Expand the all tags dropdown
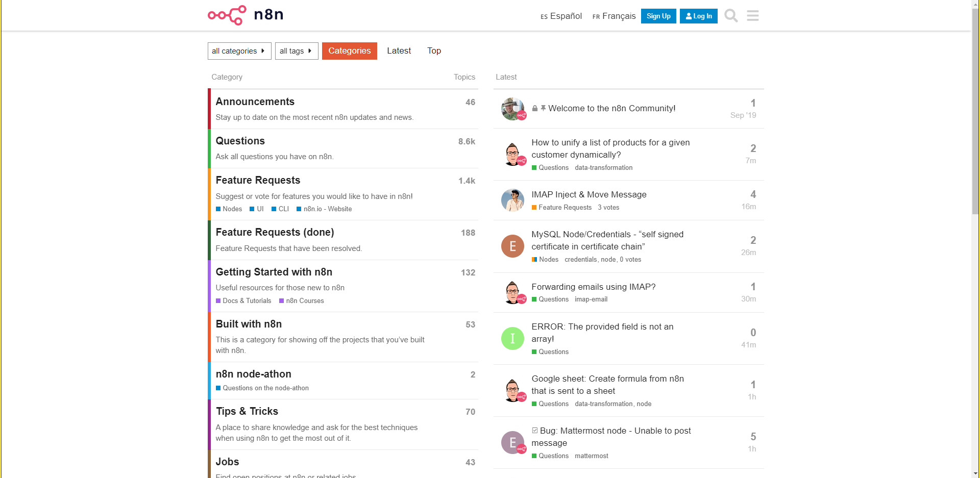 297,51
